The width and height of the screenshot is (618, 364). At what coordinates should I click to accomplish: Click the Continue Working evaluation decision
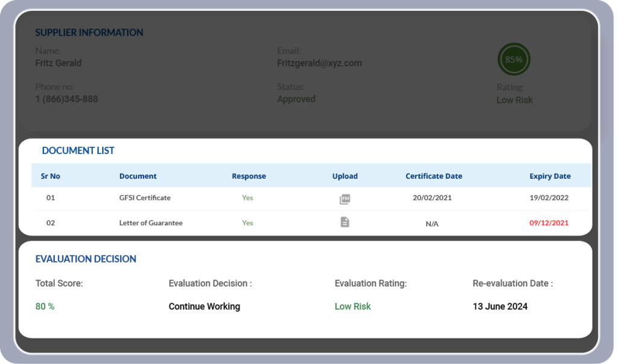[x=204, y=307]
